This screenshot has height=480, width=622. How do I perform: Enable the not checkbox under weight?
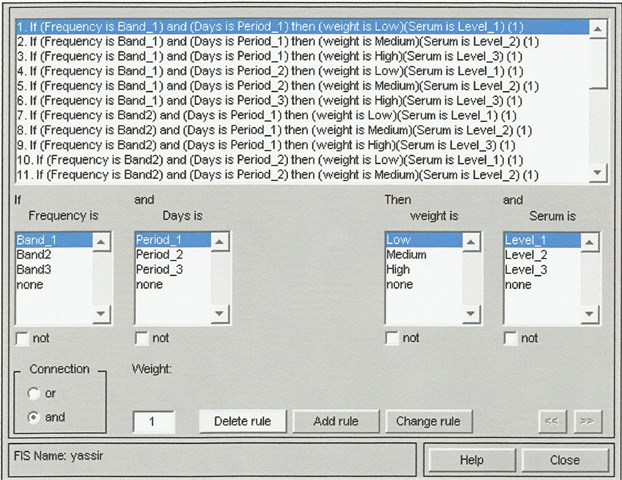click(392, 338)
